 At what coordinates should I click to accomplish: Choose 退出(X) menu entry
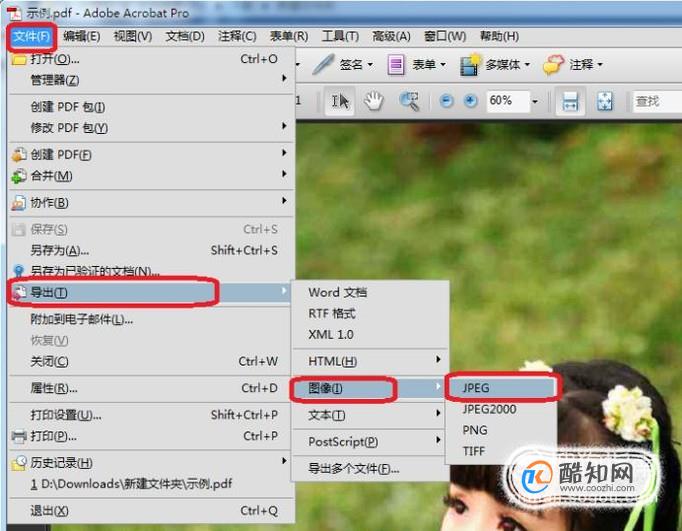[151, 511]
